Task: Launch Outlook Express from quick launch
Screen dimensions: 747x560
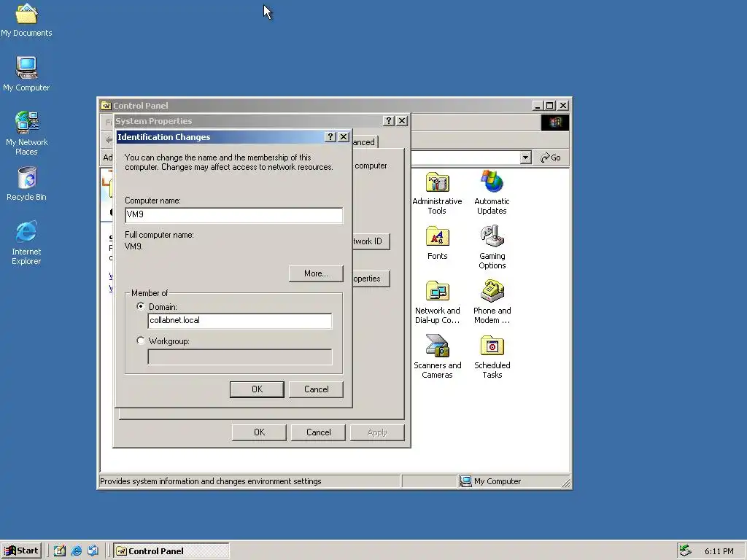Action: tap(93, 551)
